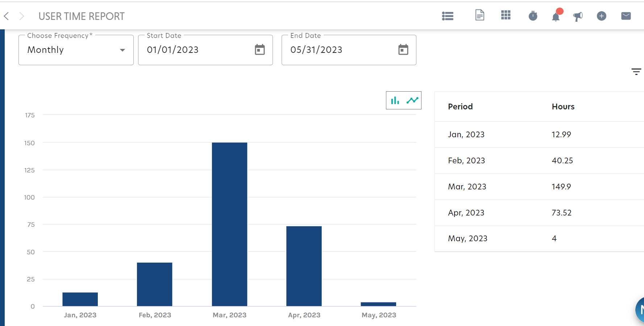Open the apps grid icon
Image resolution: width=644 pixels, height=326 pixels.
click(506, 15)
